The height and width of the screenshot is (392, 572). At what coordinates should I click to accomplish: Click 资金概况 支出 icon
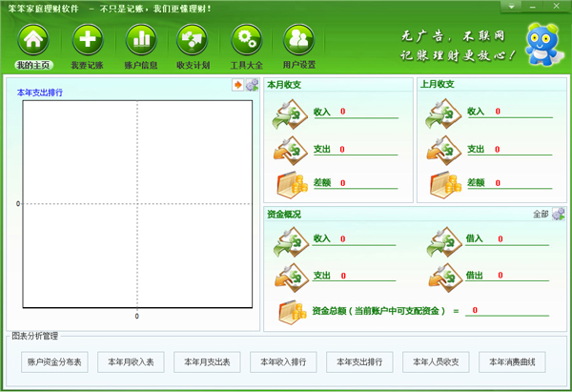292,278
